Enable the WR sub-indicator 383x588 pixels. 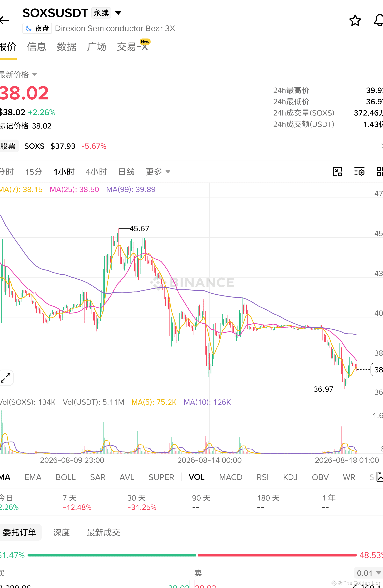coord(349,477)
